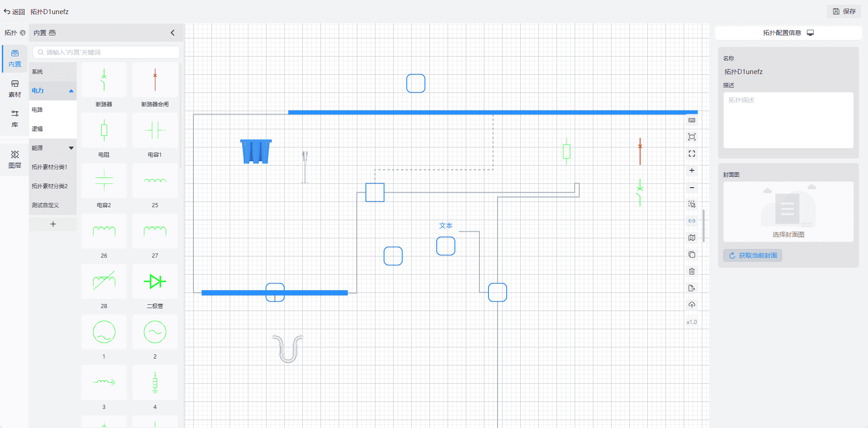Screen dimensions: 868x428
Task: Select the 电路 subcategory
Action: point(37,110)
